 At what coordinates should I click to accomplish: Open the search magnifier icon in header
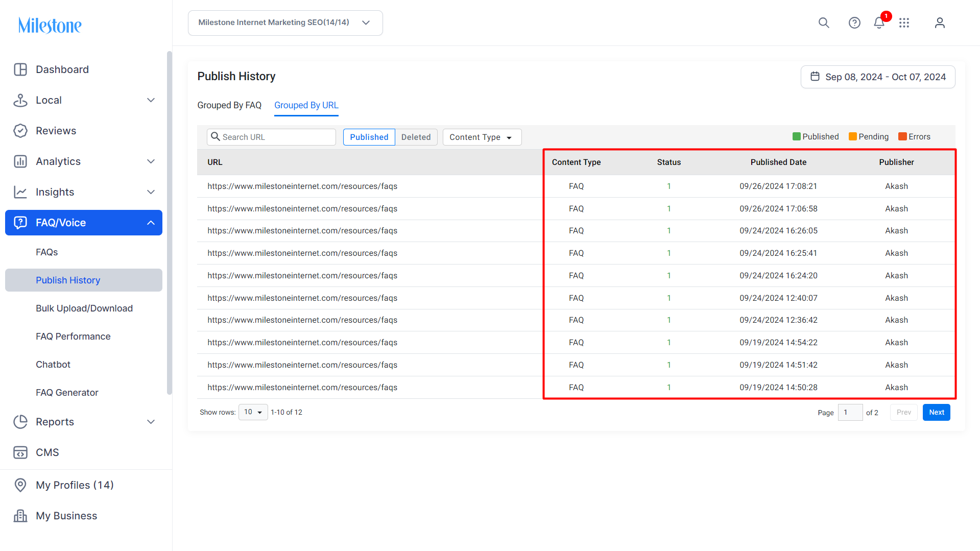click(x=824, y=23)
